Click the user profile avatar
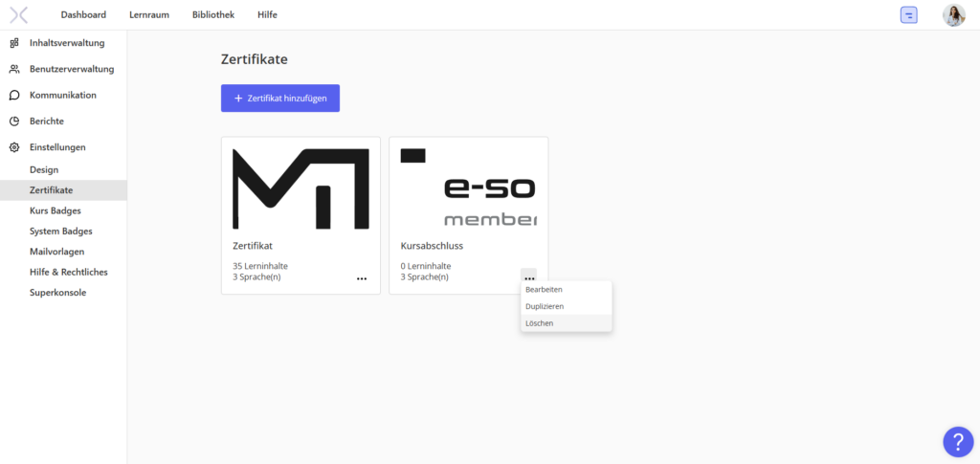This screenshot has width=980, height=464. (954, 15)
